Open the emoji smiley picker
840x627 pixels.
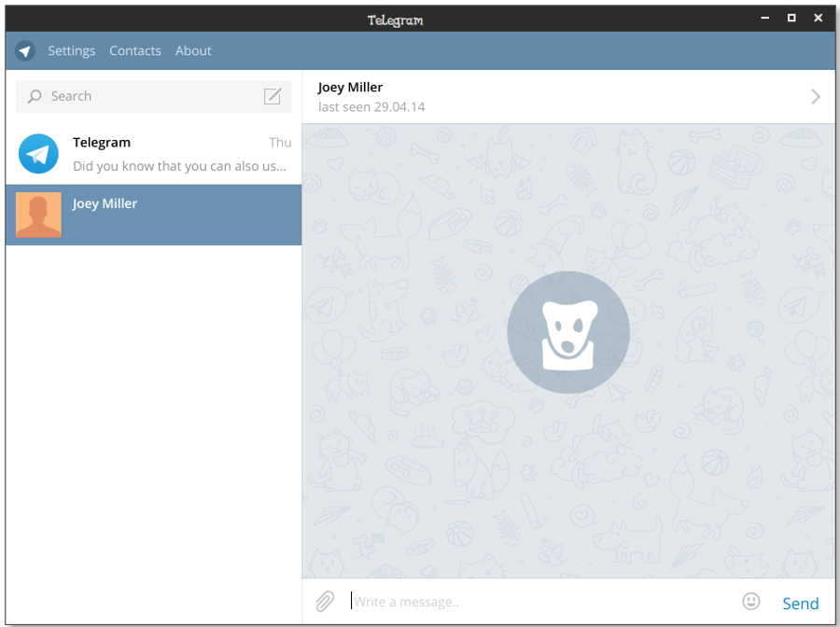[751, 601]
